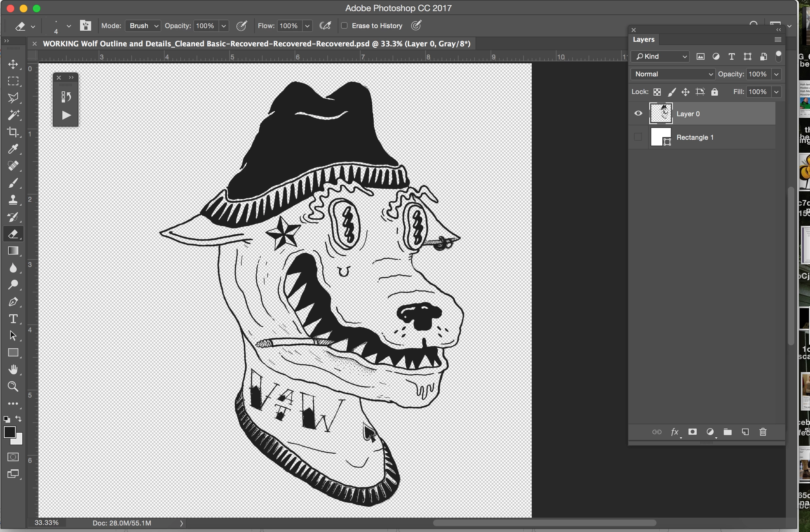Select the Horizontal Type tool

click(13, 319)
